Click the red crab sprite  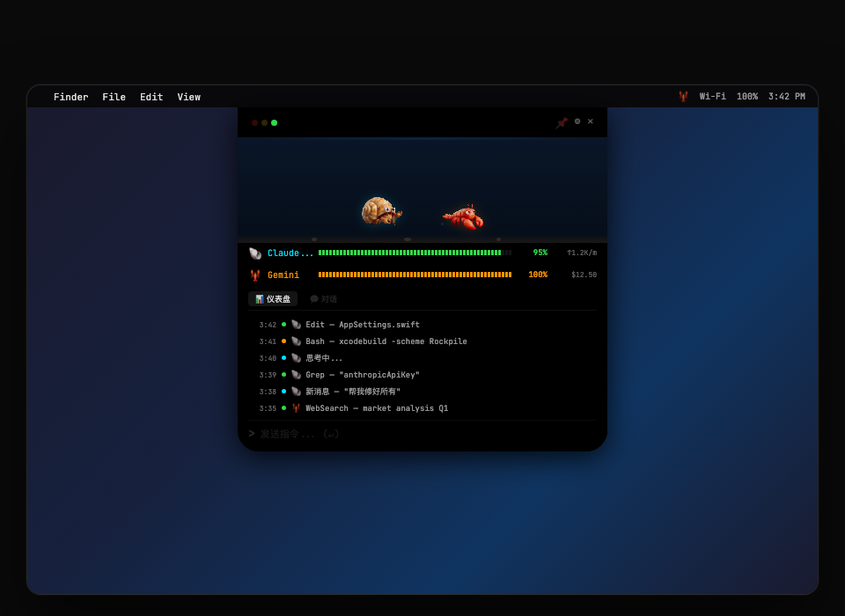pyautogui.click(x=463, y=217)
